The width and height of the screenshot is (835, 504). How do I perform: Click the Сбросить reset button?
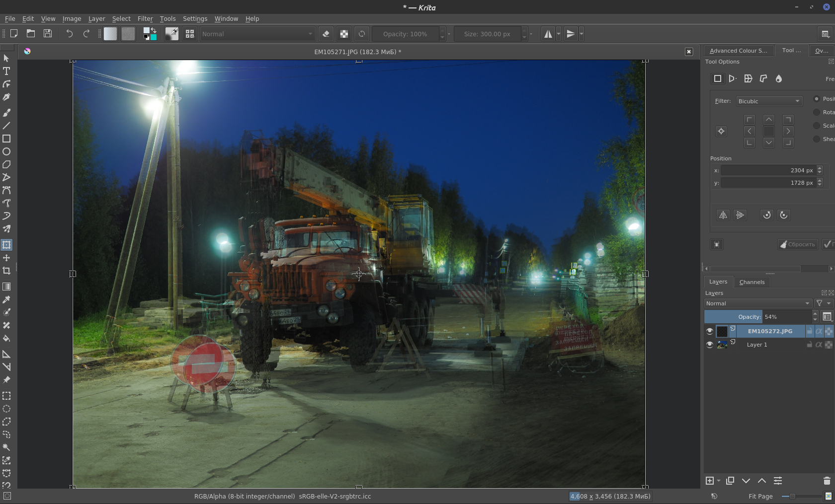(x=798, y=244)
